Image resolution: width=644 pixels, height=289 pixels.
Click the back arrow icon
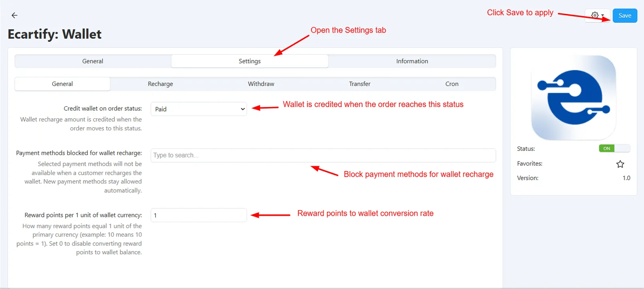pos(14,15)
